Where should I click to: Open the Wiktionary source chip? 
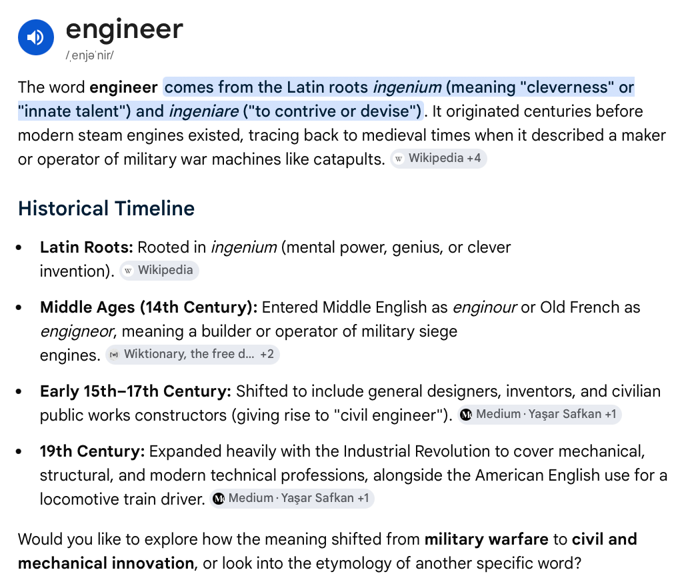(x=193, y=355)
